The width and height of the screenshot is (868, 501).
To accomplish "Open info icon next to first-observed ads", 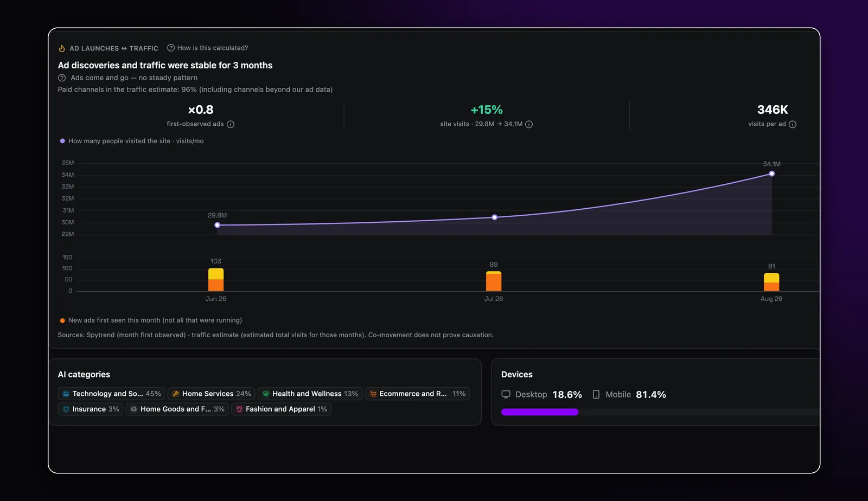I will tap(231, 124).
